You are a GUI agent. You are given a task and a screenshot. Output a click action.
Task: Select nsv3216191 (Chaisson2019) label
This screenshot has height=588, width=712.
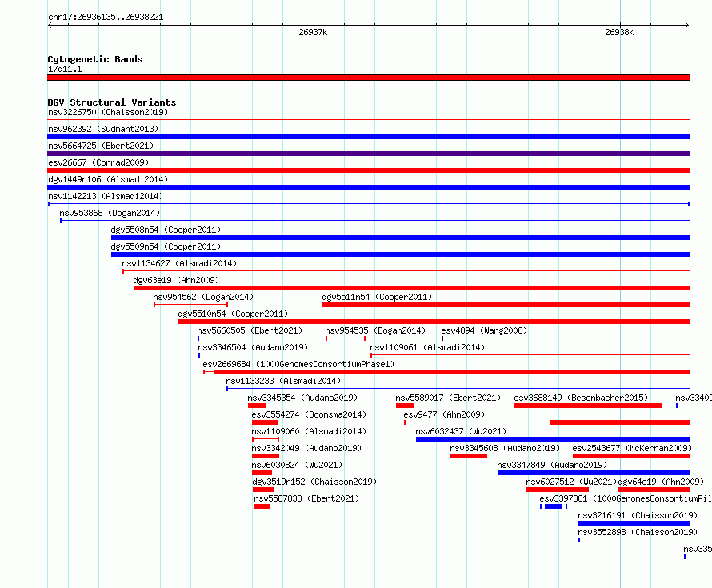click(638, 515)
